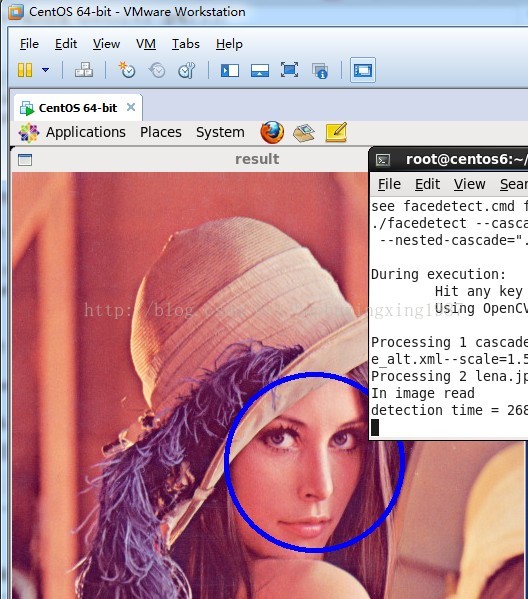Click the 'During execution:' line in terminal
This screenshot has width=528, height=599.
pos(439,274)
